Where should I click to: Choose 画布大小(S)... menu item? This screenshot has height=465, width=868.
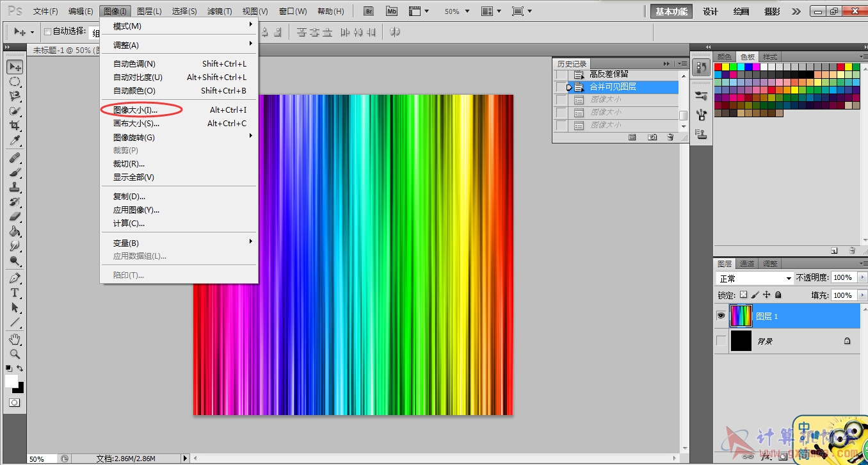[x=179, y=124]
